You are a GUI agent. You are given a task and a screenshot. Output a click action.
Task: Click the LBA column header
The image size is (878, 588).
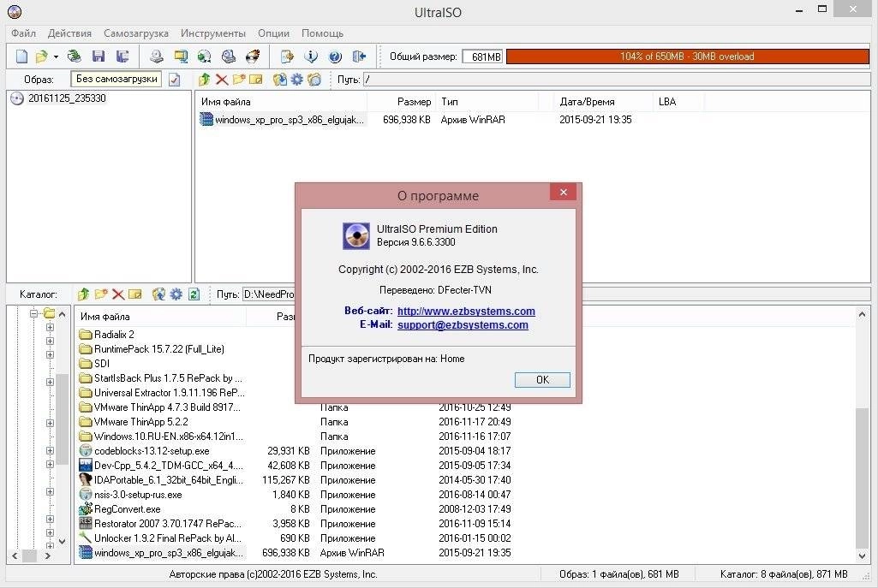coord(678,102)
